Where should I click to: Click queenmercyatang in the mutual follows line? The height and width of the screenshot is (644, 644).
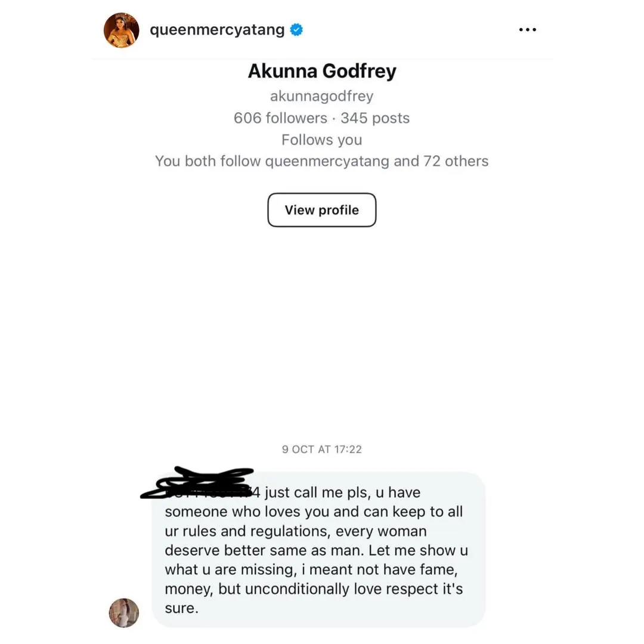(x=327, y=161)
